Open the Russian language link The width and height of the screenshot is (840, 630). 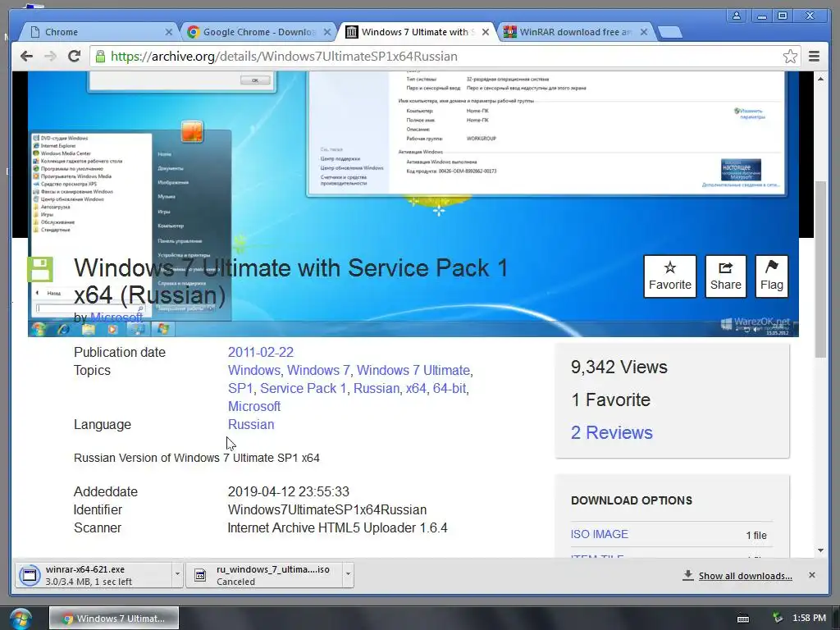(x=251, y=424)
